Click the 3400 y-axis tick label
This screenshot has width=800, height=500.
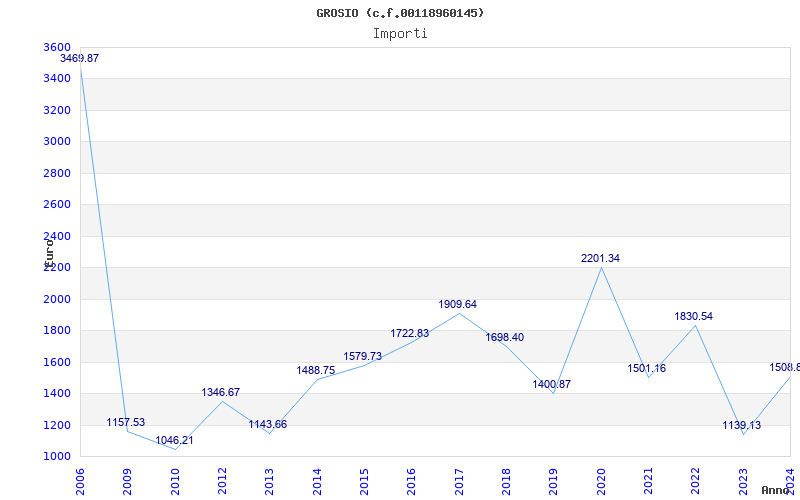57,79
